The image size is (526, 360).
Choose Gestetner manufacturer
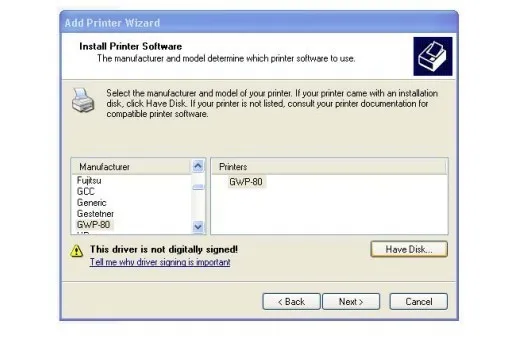(x=95, y=214)
